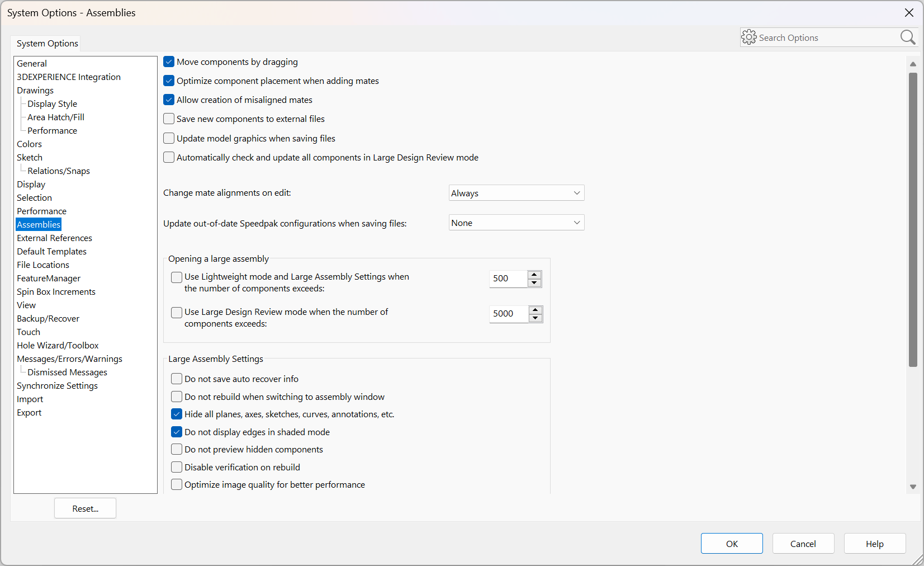The image size is (924, 566).
Task: Open Spin Box Increments category
Action: (56, 291)
